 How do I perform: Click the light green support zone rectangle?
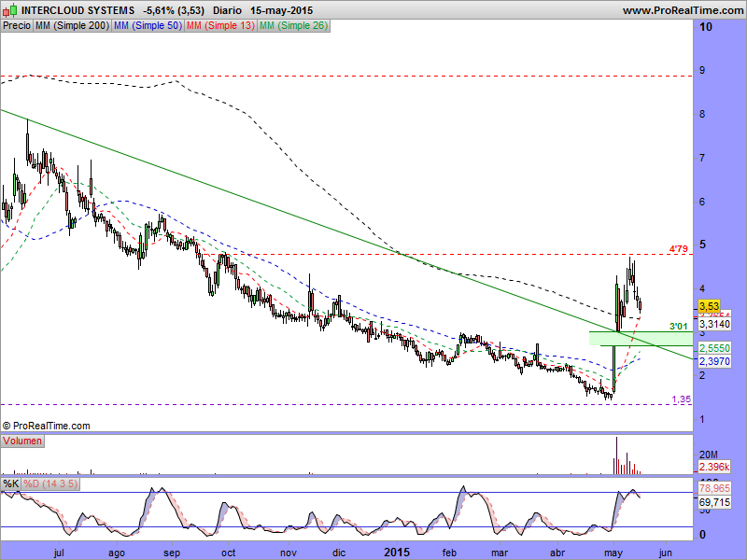(x=641, y=339)
